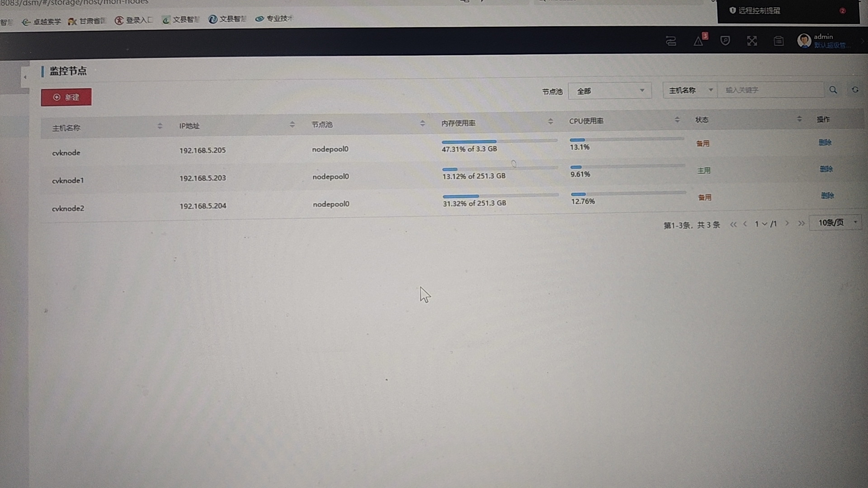
Task: Click 删除 for cvknode1 row
Action: [826, 169]
